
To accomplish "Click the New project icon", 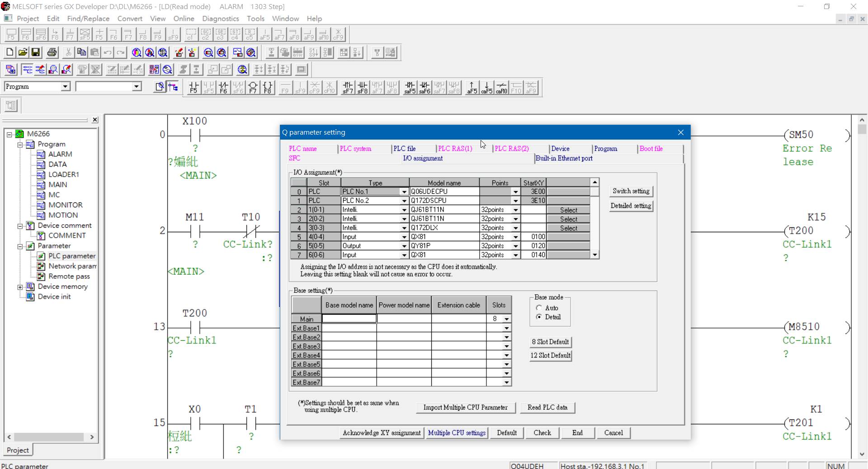I will (9, 52).
